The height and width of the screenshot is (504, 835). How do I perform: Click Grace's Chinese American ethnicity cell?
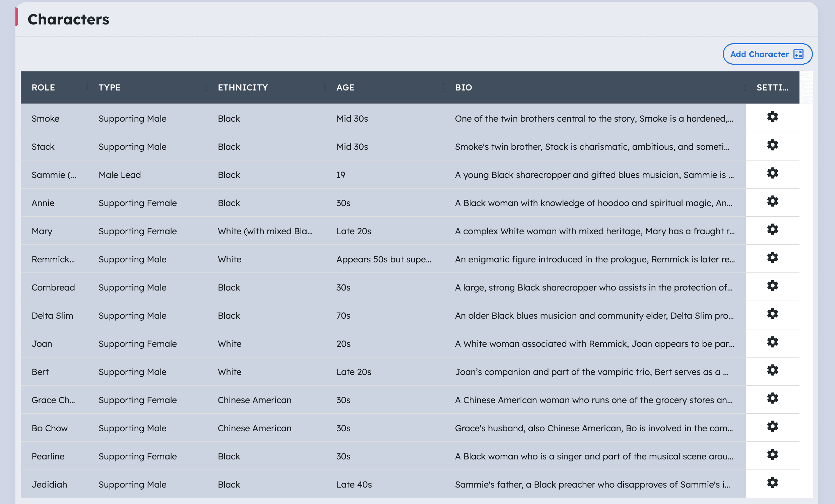point(255,400)
